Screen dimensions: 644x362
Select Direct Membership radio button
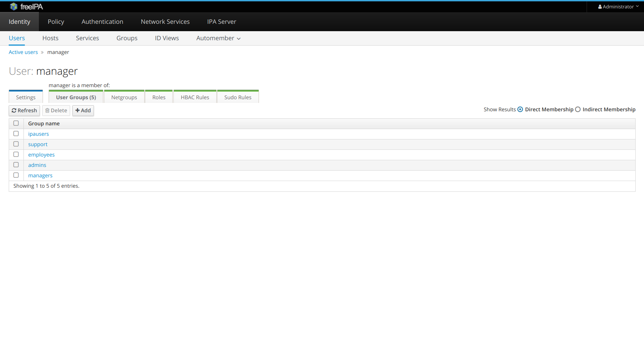[x=520, y=110]
